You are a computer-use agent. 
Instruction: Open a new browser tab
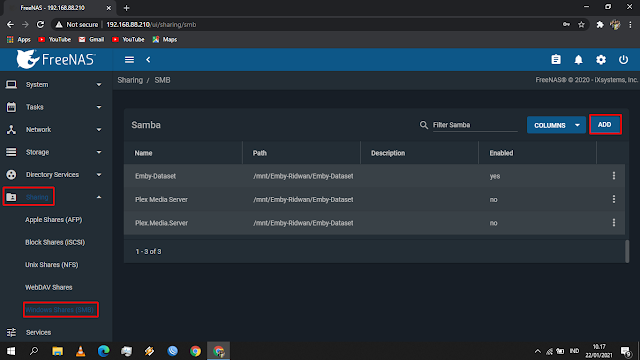pos(126,8)
